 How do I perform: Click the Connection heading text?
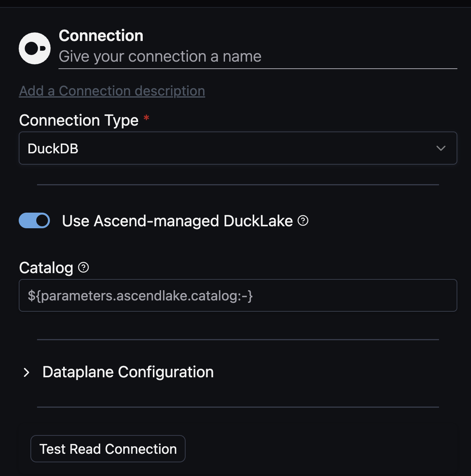pos(101,36)
